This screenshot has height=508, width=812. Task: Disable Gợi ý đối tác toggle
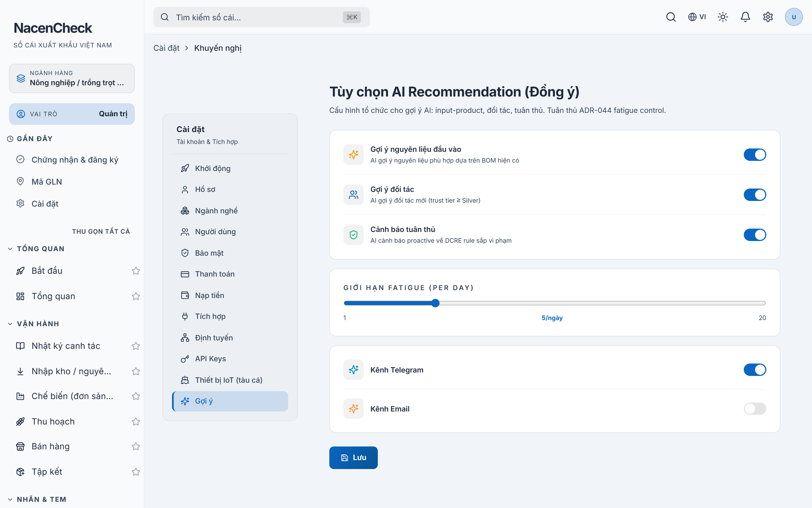754,194
